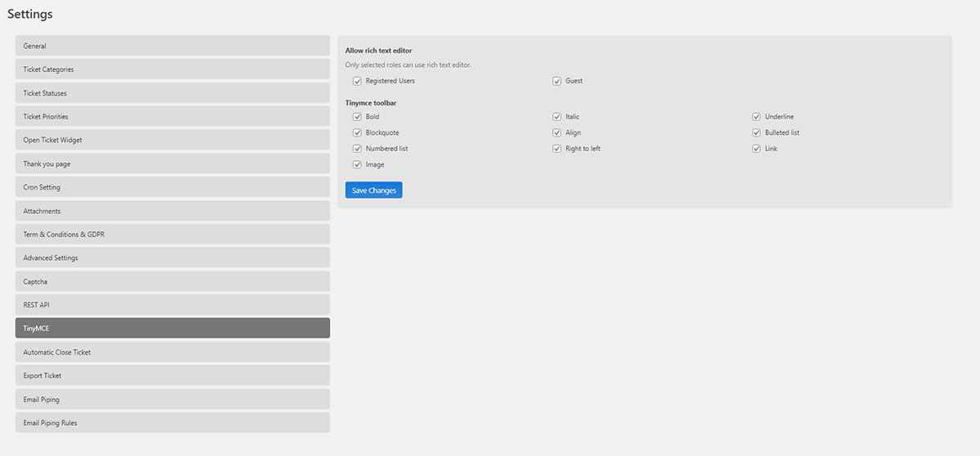Screen dimensions: 980x456
Task: Uncheck the Image toolbar option
Action: [357, 164]
